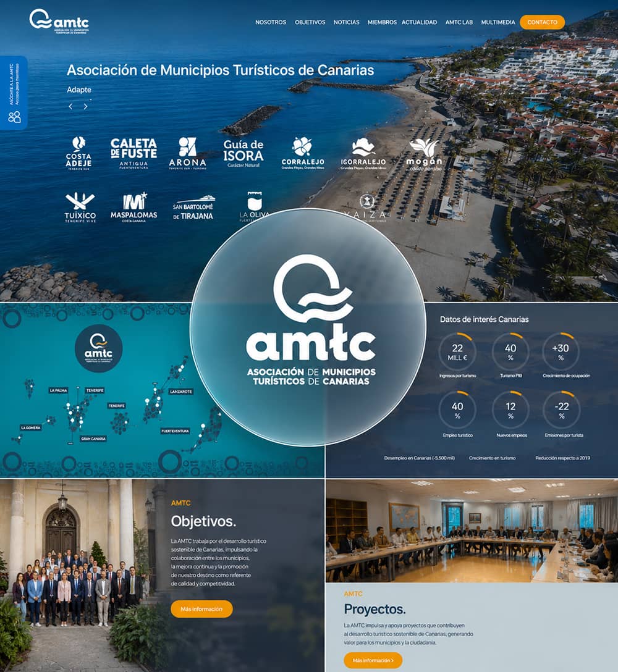The height and width of the screenshot is (672, 618).
Task: Click the San Bartolomé de Tirajana logo
Action: (193, 208)
